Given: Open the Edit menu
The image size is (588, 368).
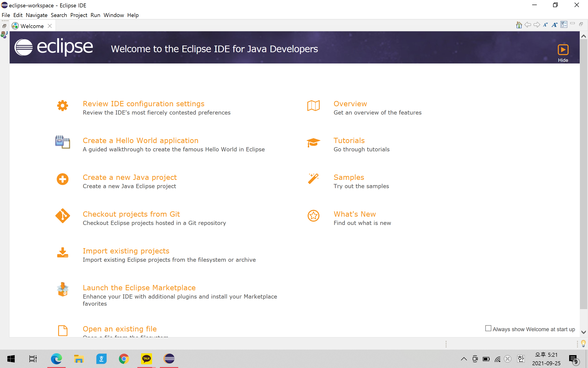Looking at the screenshot, I should point(18,15).
